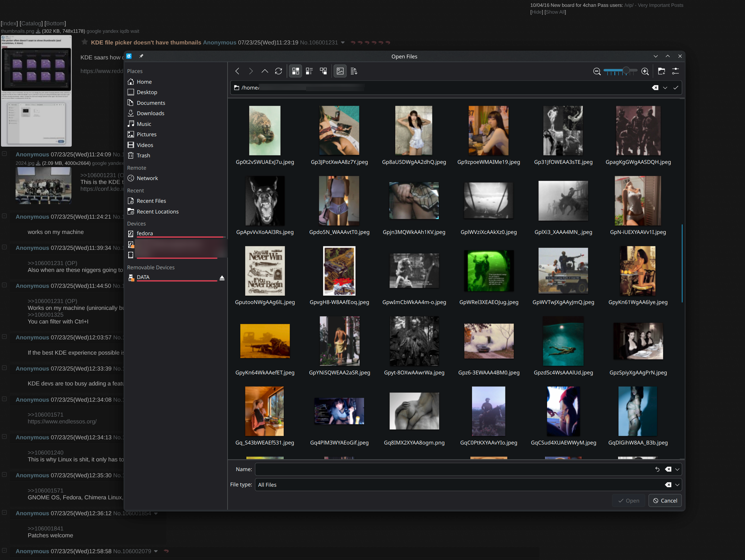745x560 pixels.
Task: Open the sorting options menu
Action: coord(354,71)
